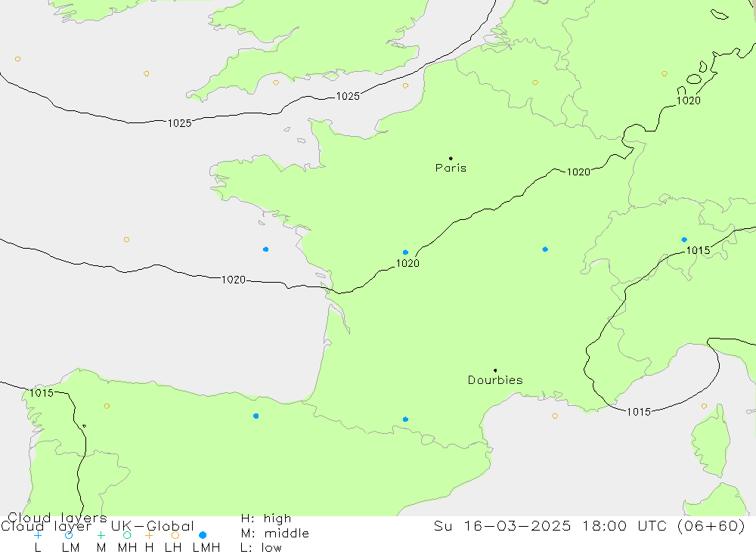
Task: Select the LH marker north of Corsica
Action: click(x=704, y=406)
